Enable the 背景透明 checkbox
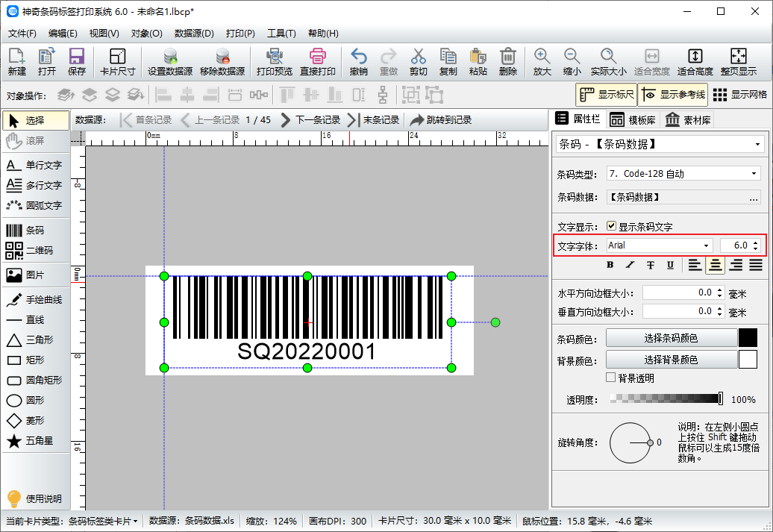The image size is (773, 532). (x=610, y=376)
